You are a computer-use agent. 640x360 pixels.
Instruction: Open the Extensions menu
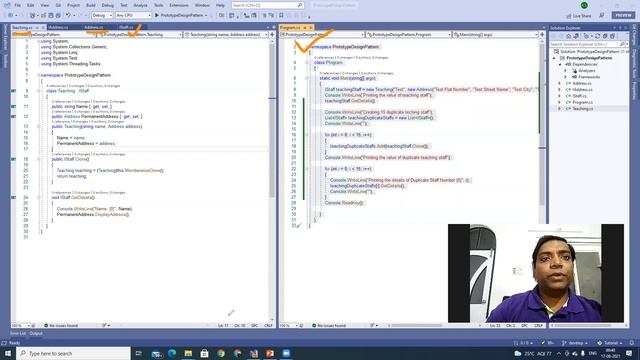click(x=179, y=5)
